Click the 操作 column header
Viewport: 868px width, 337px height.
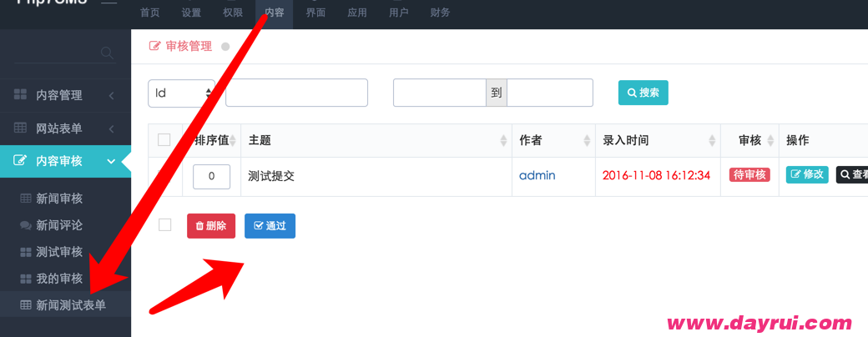[798, 140]
